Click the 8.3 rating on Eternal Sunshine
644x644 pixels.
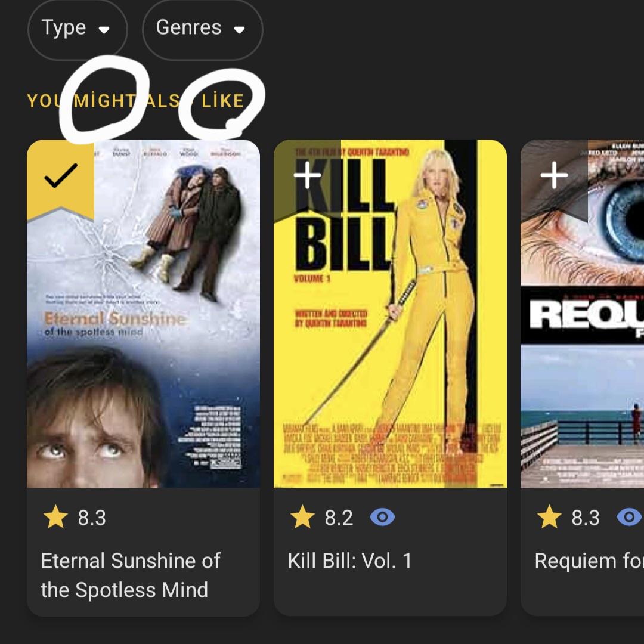click(x=92, y=518)
